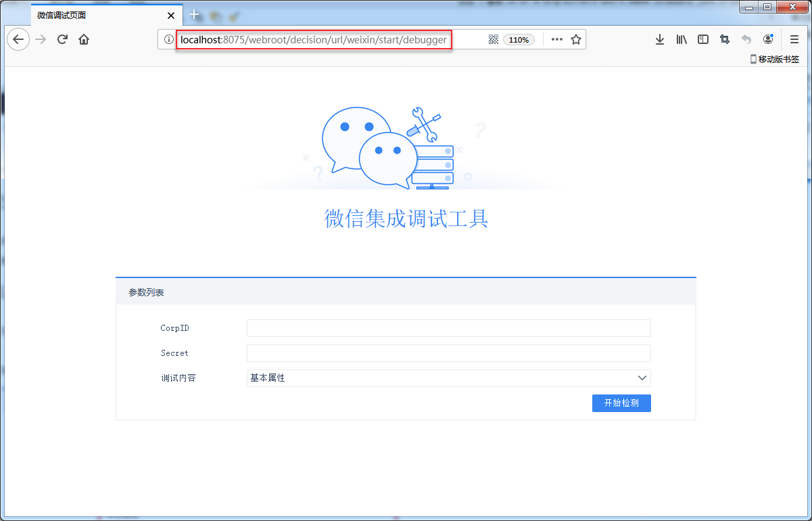Viewport: 812px width, 521px height.
Task: Expand the dropdown chevron beside 基本属性
Action: coord(642,378)
